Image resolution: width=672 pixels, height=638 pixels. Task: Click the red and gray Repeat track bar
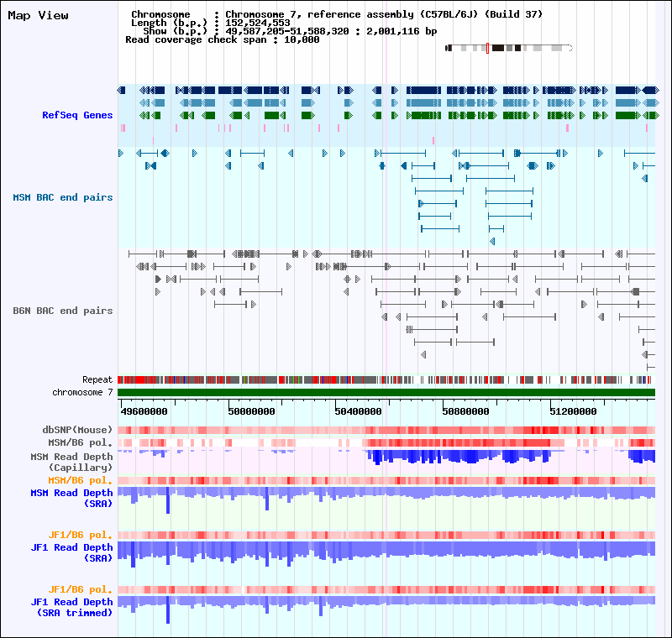tap(386, 379)
